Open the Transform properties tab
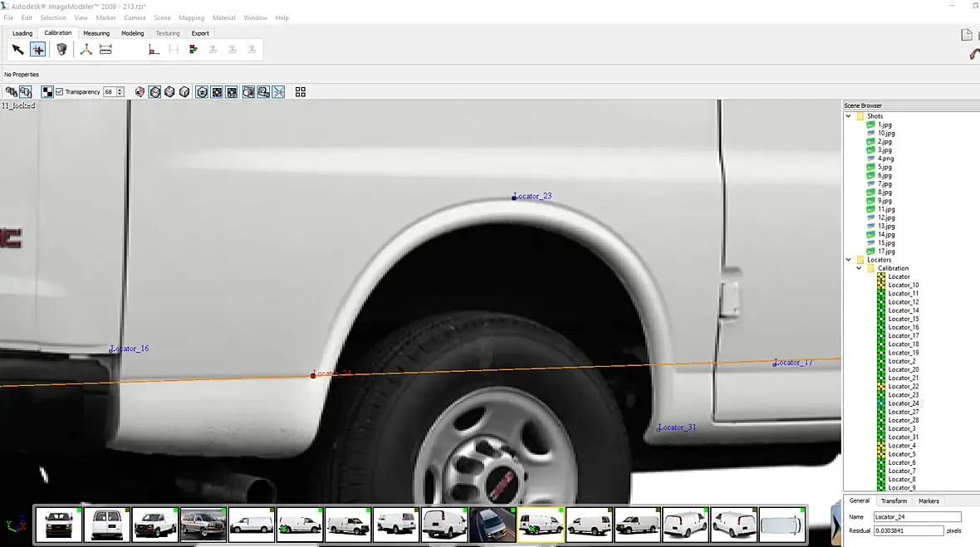The width and height of the screenshot is (980, 547). [894, 501]
